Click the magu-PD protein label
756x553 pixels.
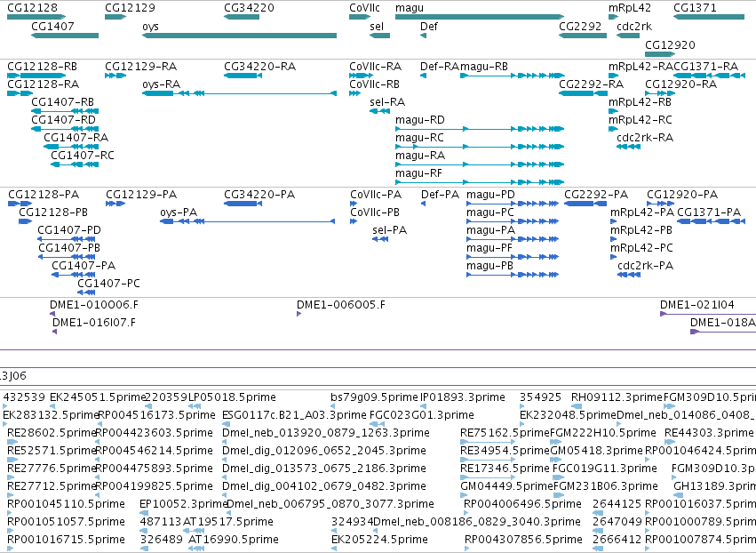[x=490, y=194]
